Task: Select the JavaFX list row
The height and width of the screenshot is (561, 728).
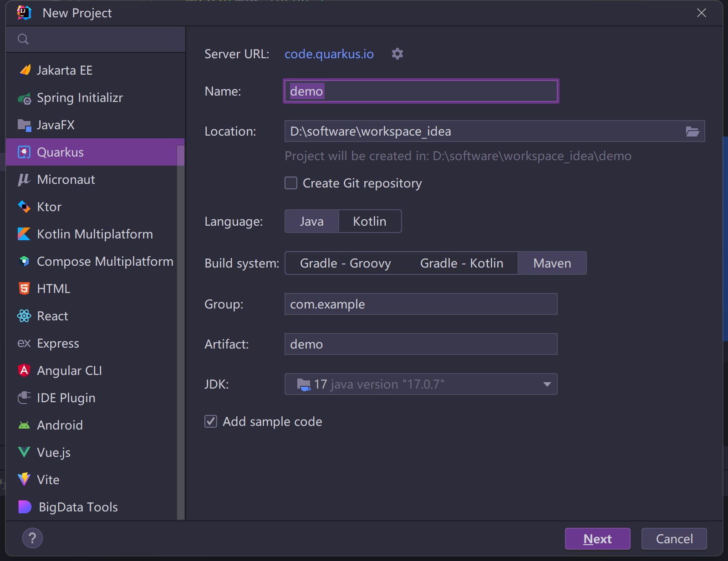Action: [x=91, y=125]
